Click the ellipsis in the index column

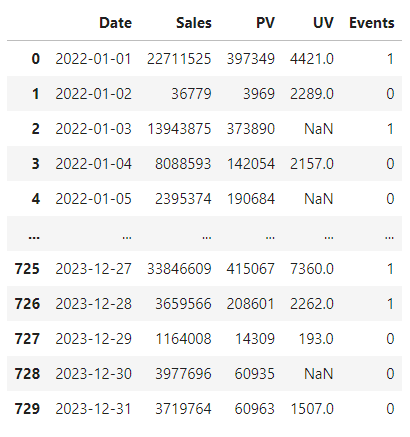(x=34, y=236)
